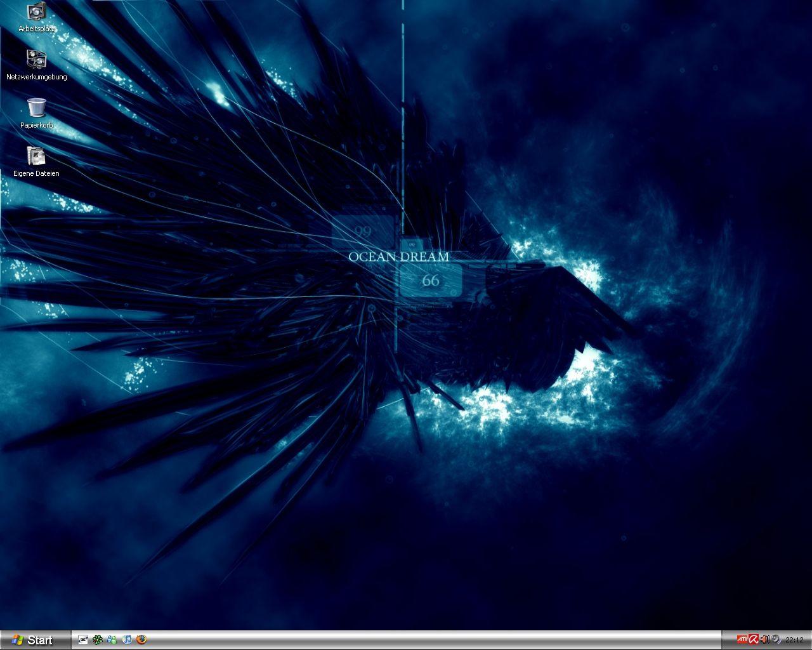Click the "Netzwerkumgebung" icon label text
812x650 pixels.
(x=36, y=77)
